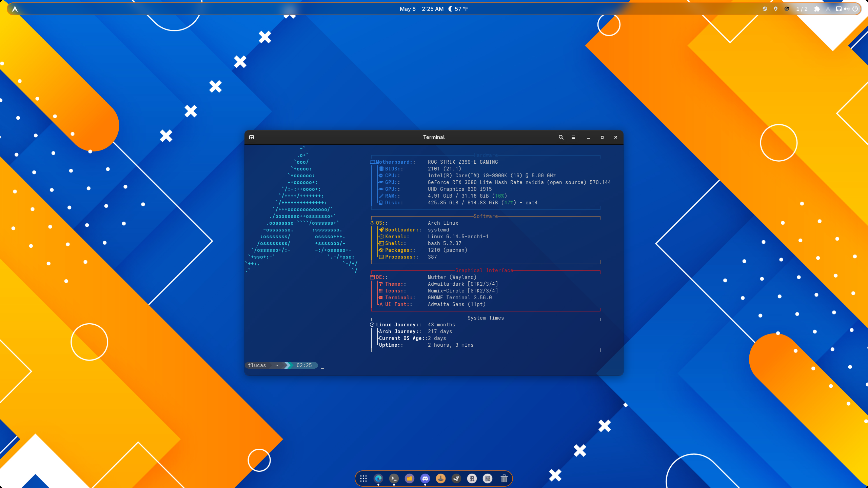Open the system monitor app in dock
Image resolution: width=868 pixels, height=488 pixels.
coord(488,478)
